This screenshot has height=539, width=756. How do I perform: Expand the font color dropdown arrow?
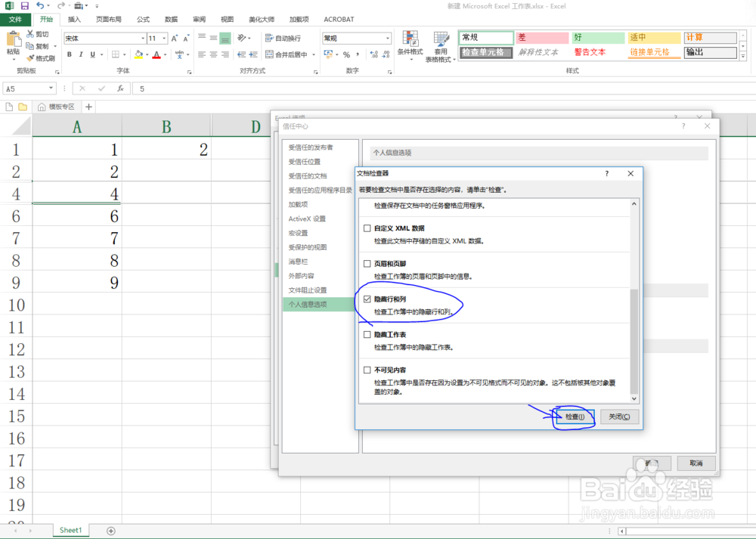tap(165, 54)
